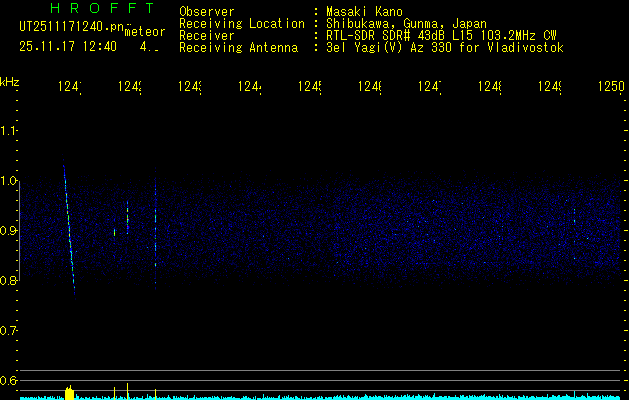629x400 pixels.
Task: Click the 0.6 kHz frequency axis label
Action: click(x=9, y=380)
